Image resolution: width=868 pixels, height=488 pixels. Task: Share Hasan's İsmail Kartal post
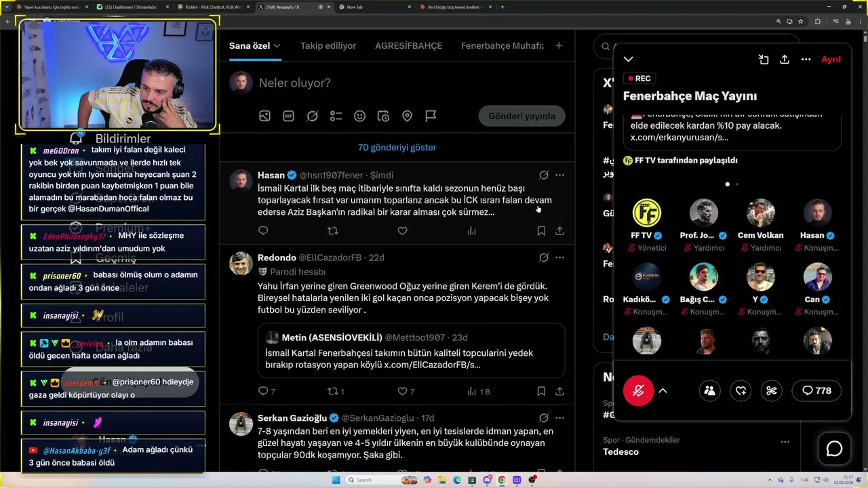pyautogui.click(x=559, y=231)
